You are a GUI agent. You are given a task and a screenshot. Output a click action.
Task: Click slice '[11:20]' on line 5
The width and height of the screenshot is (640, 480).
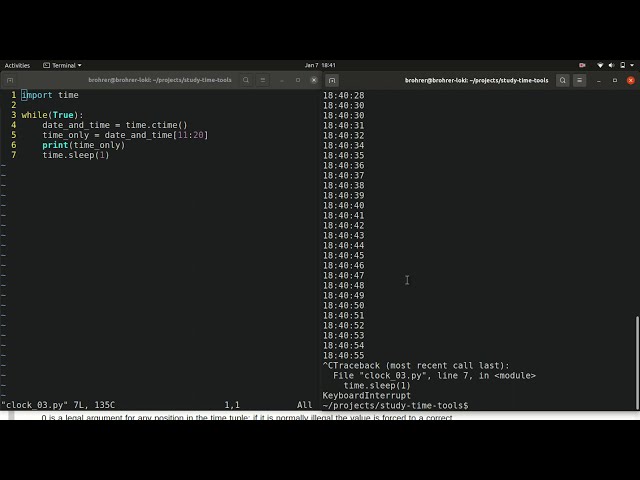click(x=191, y=135)
